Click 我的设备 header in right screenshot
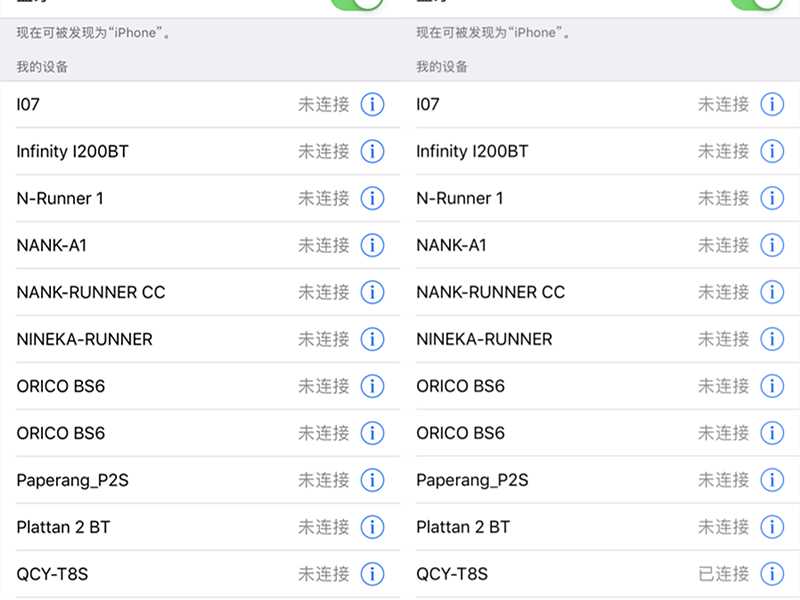Viewport: 800px width, 600px height. (x=442, y=67)
